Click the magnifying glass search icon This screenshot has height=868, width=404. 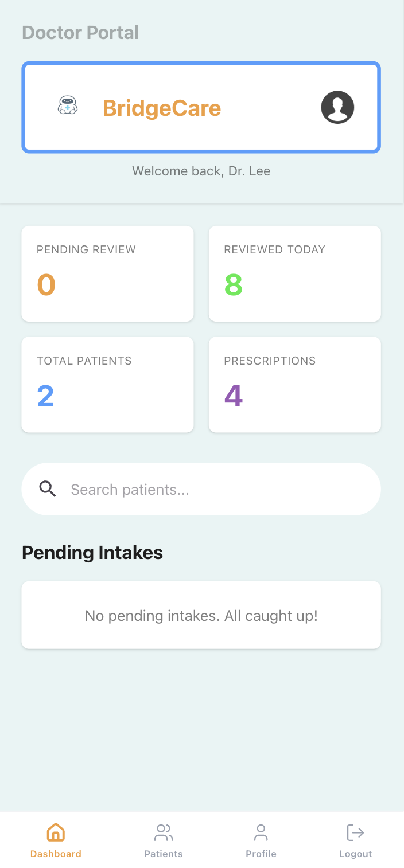pos(48,489)
